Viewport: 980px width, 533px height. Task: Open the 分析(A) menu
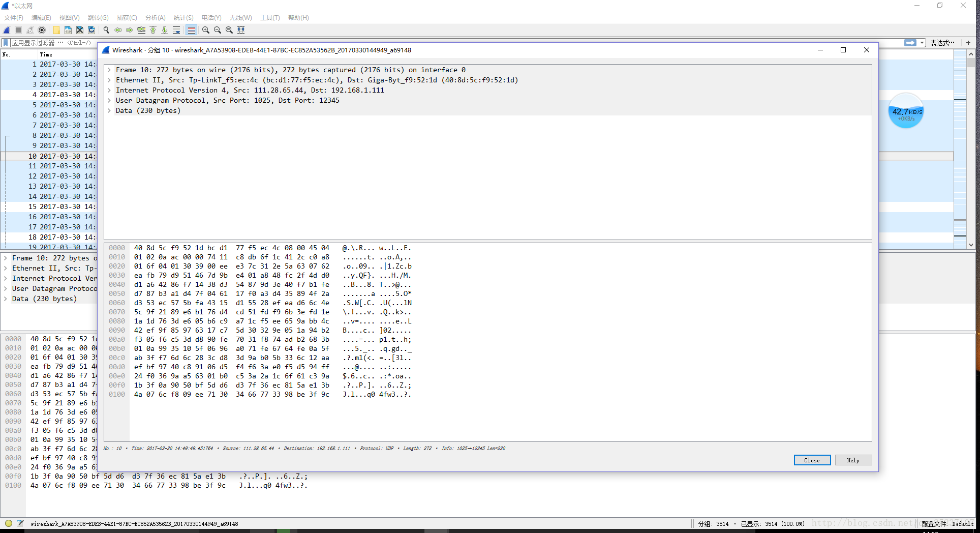pos(156,17)
